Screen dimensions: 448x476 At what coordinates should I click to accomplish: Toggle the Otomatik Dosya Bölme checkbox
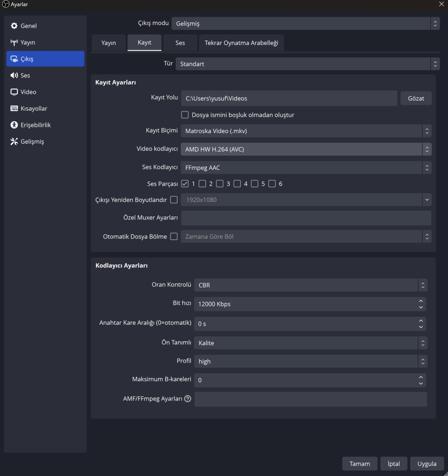point(174,237)
